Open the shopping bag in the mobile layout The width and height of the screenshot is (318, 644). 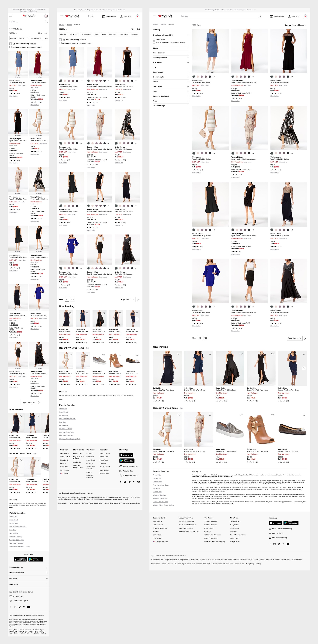46,16
